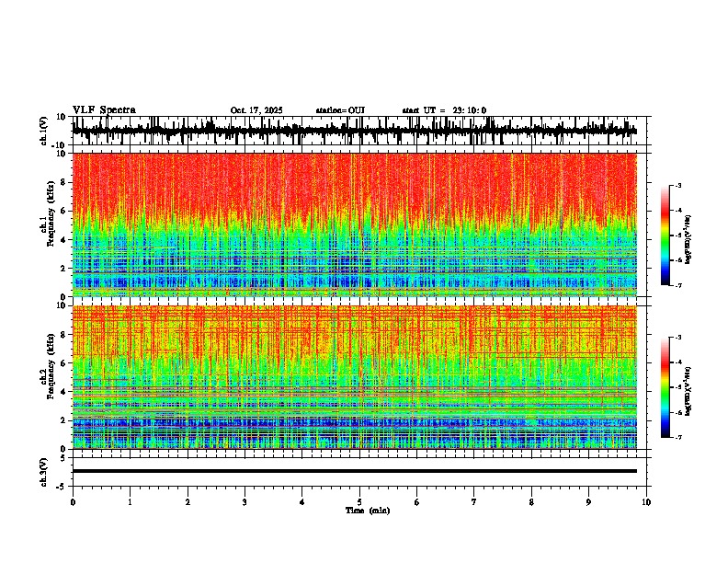Click the 'ch.3(V)' axis label
728x563 pixels.
(44, 473)
